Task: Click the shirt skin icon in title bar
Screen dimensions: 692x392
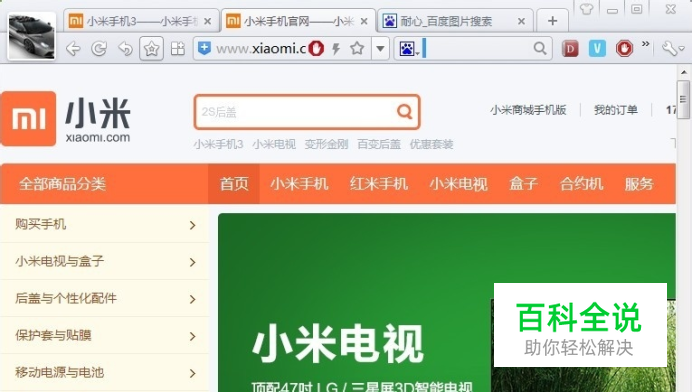Action: (587, 8)
